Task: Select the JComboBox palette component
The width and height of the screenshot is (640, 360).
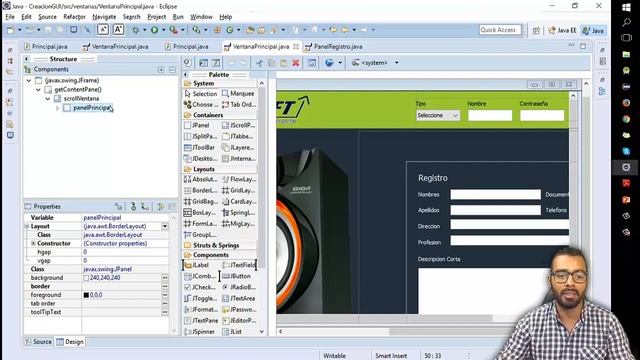Action: pyautogui.click(x=200, y=276)
